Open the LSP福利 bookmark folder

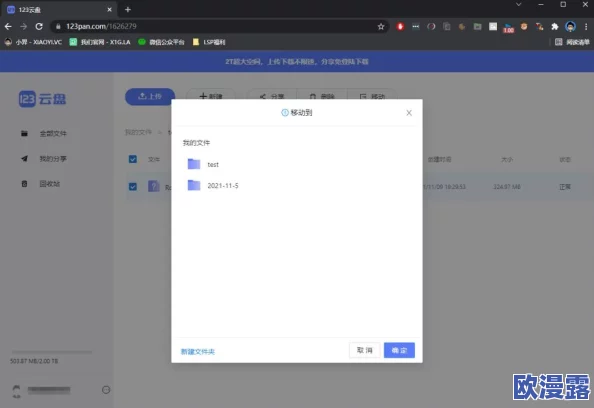[209, 42]
